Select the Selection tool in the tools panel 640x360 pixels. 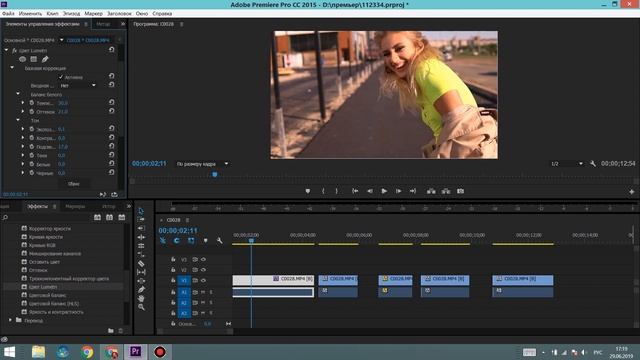tap(141, 211)
